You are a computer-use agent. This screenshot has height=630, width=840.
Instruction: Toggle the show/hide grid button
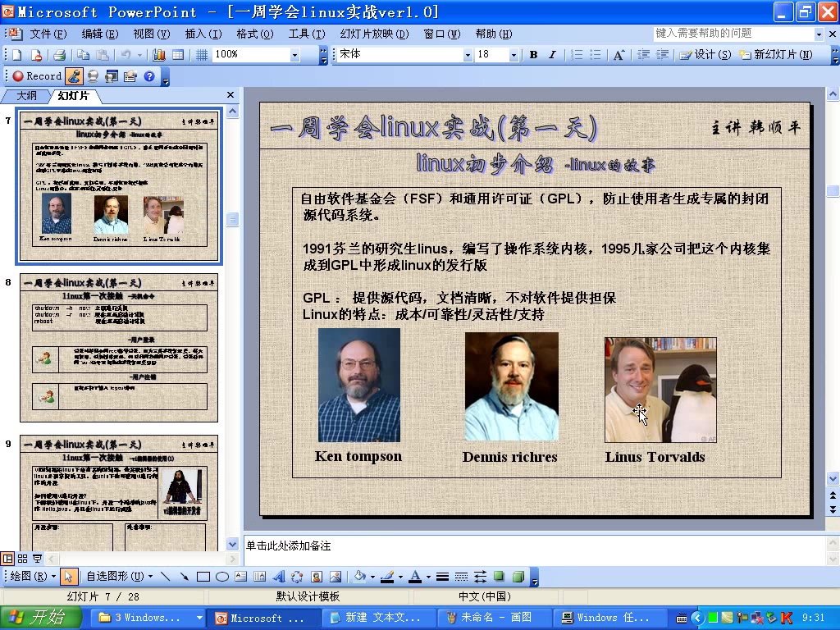click(x=202, y=55)
